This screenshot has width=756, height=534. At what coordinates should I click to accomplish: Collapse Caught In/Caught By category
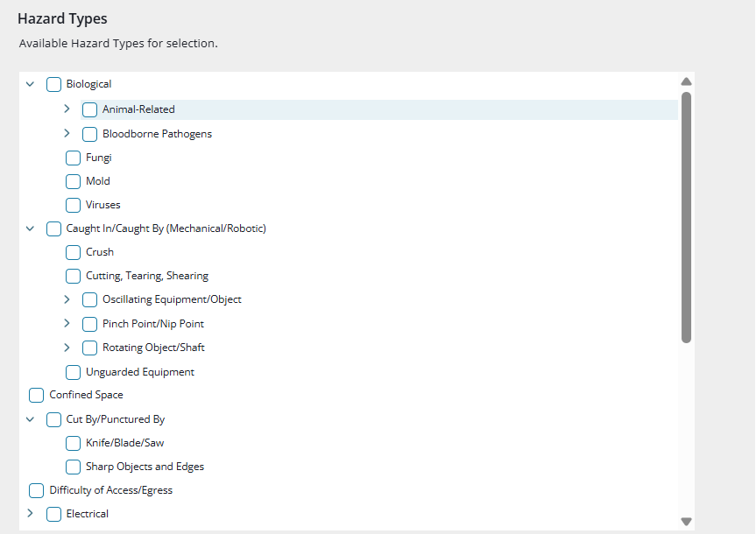tap(30, 228)
